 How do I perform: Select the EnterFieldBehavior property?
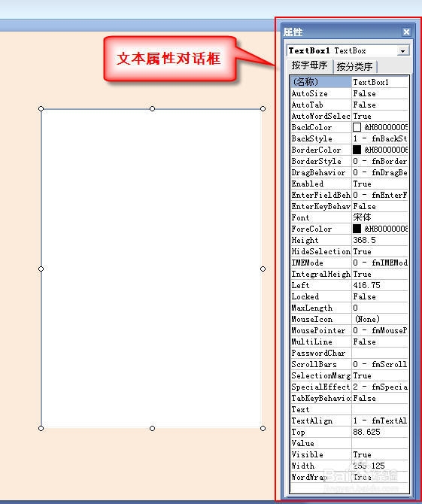click(x=320, y=195)
